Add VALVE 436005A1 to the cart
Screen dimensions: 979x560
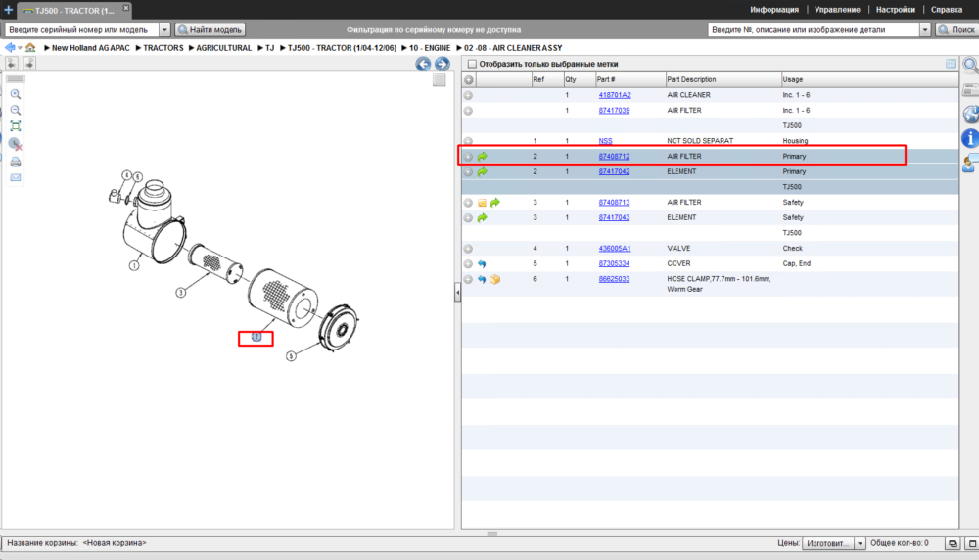point(468,249)
